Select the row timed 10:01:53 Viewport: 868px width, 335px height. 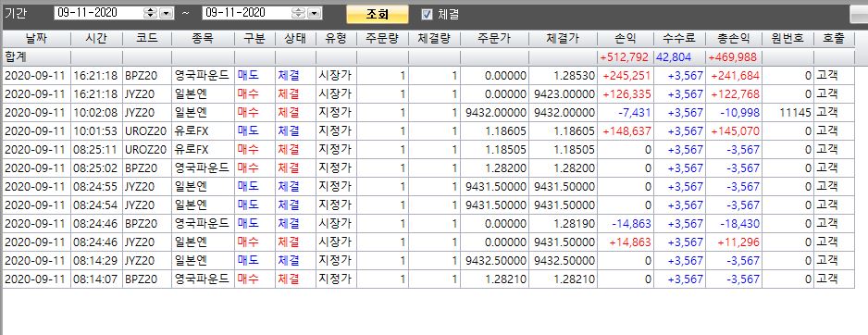[x=428, y=131]
